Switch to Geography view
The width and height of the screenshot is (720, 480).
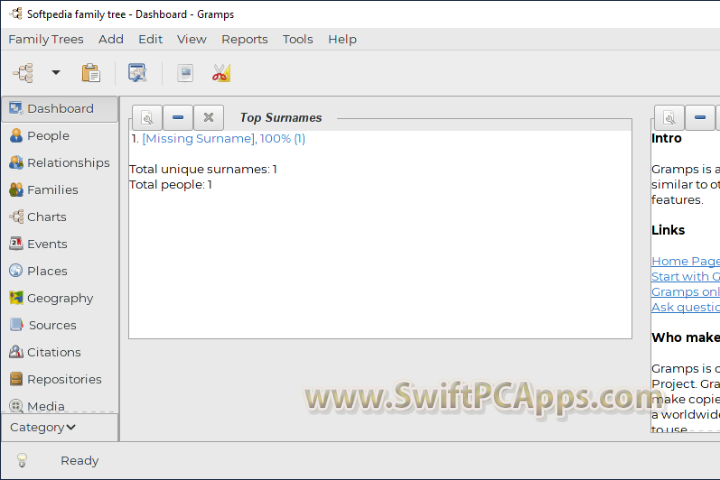pos(60,298)
